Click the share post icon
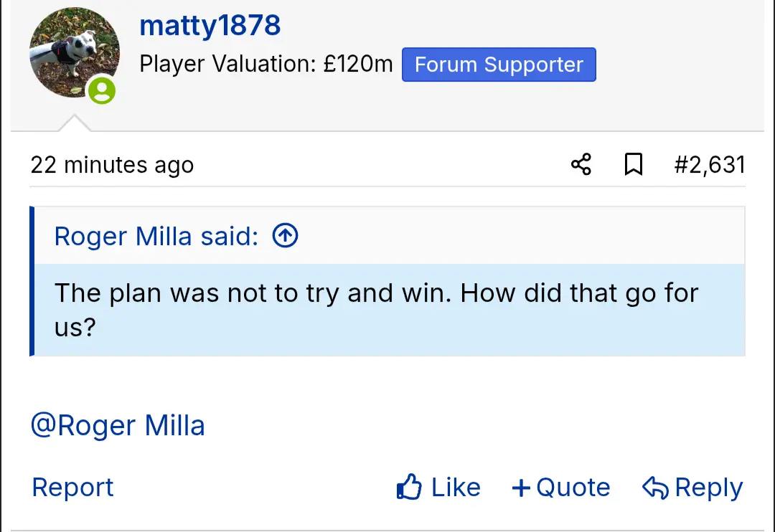 tap(581, 165)
